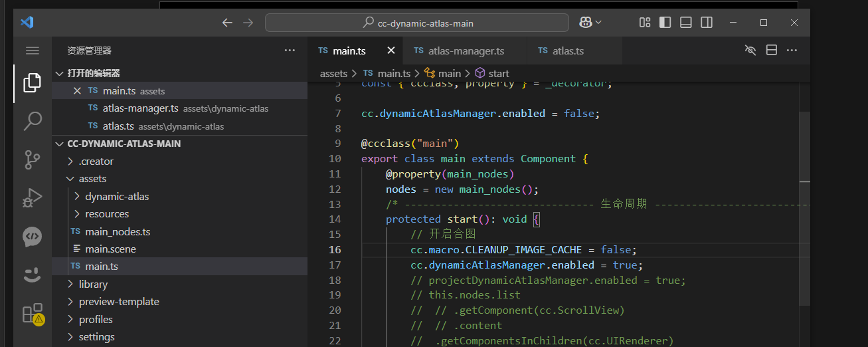The image size is (868, 347).
Task: Navigate back with the left arrow
Action: pyautogui.click(x=227, y=23)
